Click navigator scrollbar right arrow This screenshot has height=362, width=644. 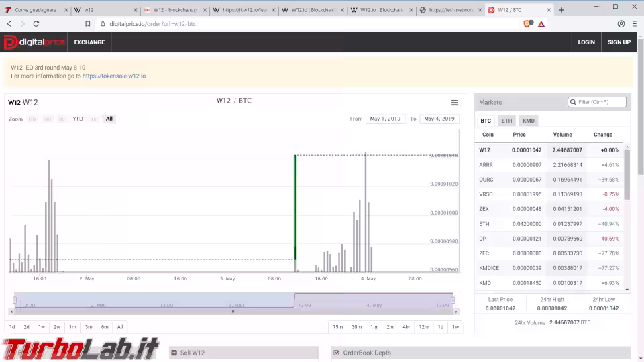456,312
